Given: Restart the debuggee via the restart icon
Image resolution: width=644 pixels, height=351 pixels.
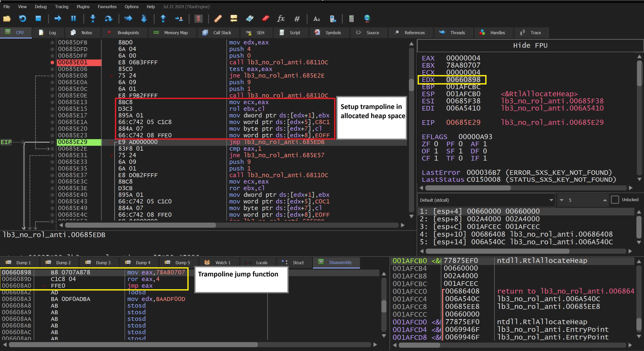Looking at the screenshot, I should [x=22, y=18].
